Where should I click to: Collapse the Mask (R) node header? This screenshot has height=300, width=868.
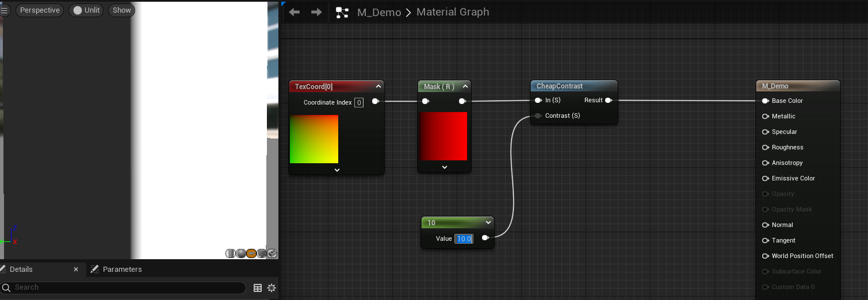[465, 87]
